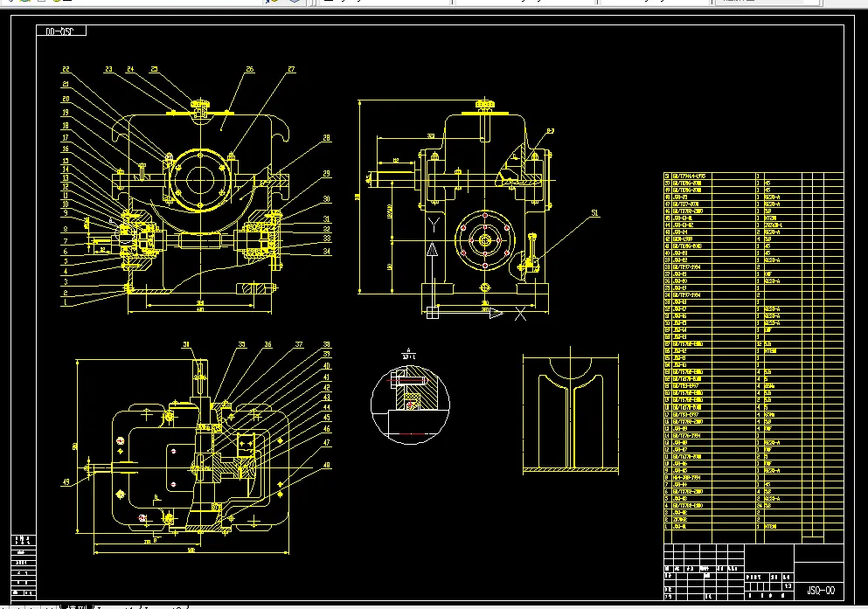
Task: Select balloon number 40 label
Action: click(327, 365)
